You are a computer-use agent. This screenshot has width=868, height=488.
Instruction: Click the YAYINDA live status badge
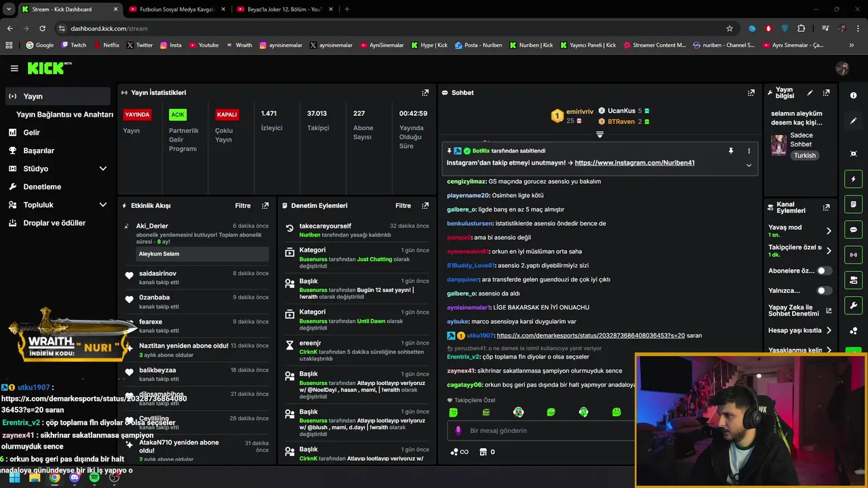(137, 115)
